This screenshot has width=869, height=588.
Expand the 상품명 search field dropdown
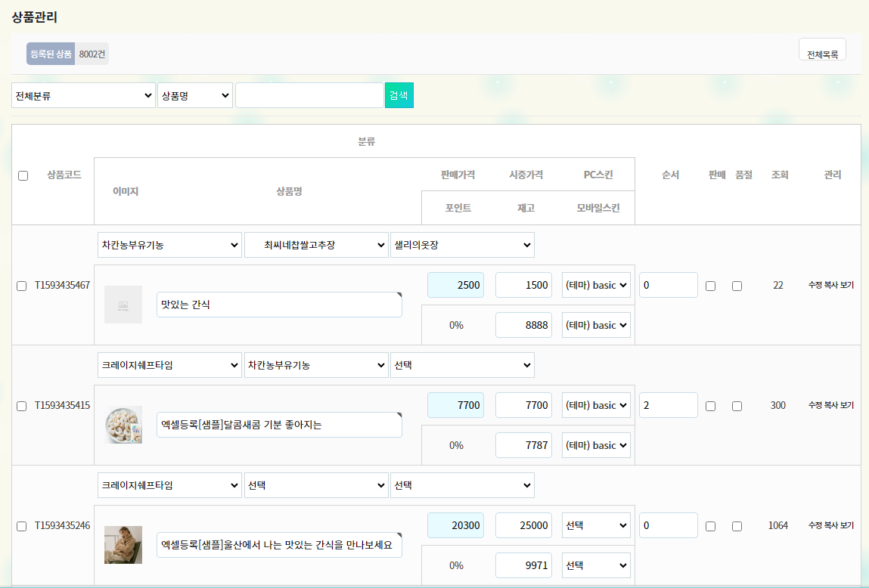(194, 95)
